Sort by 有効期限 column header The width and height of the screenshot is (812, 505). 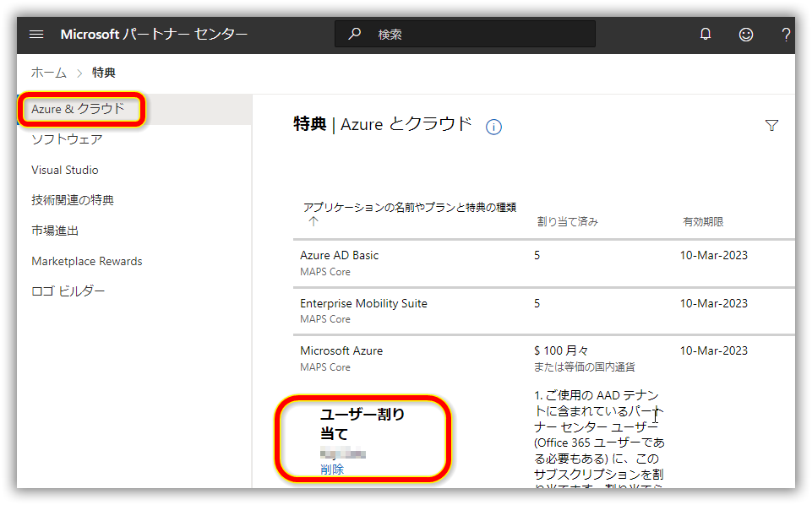click(x=703, y=222)
